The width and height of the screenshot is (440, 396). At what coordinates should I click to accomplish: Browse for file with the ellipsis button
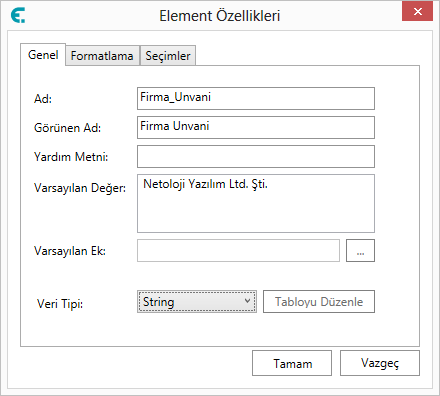[360, 250]
